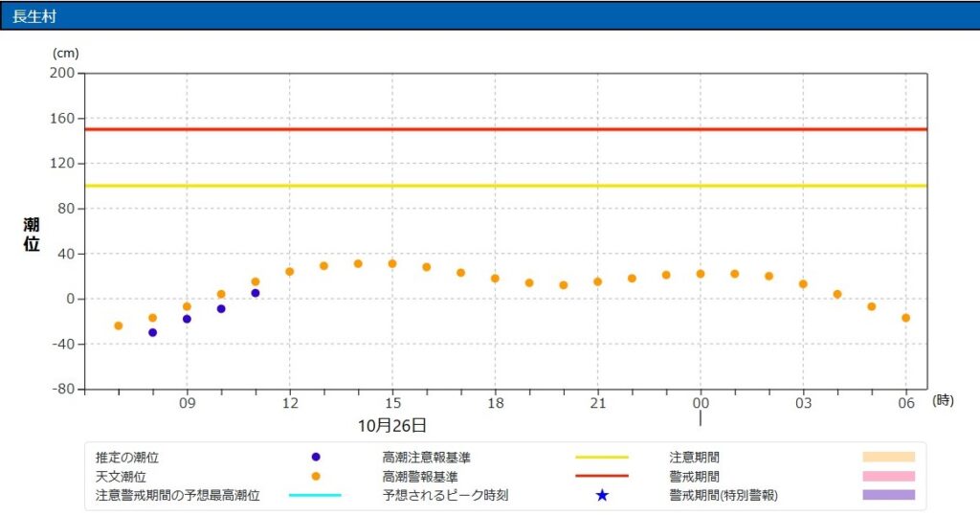Image resolution: width=980 pixels, height=515 pixels.
Task: Click the 潮位 y-axis title
Action: tap(32, 235)
